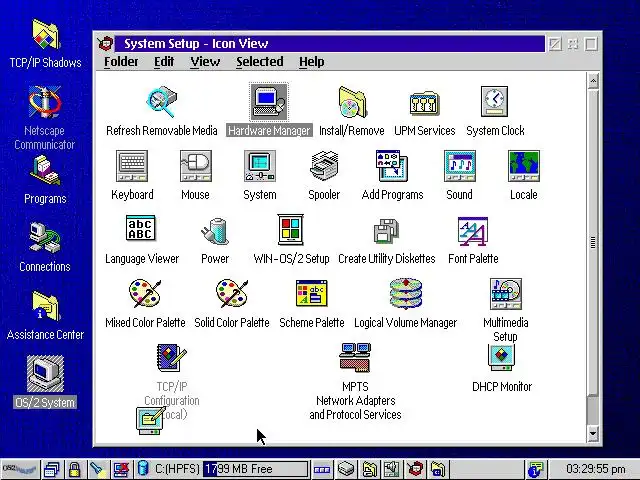
Task: Click the leftmost title bar button with the diagonal line
Action: pyautogui.click(x=555, y=44)
